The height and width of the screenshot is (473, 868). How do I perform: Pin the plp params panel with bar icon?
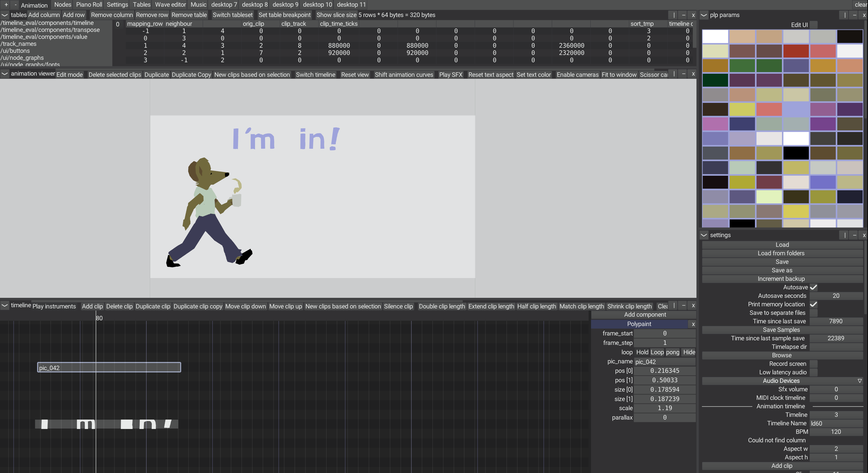coord(845,15)
